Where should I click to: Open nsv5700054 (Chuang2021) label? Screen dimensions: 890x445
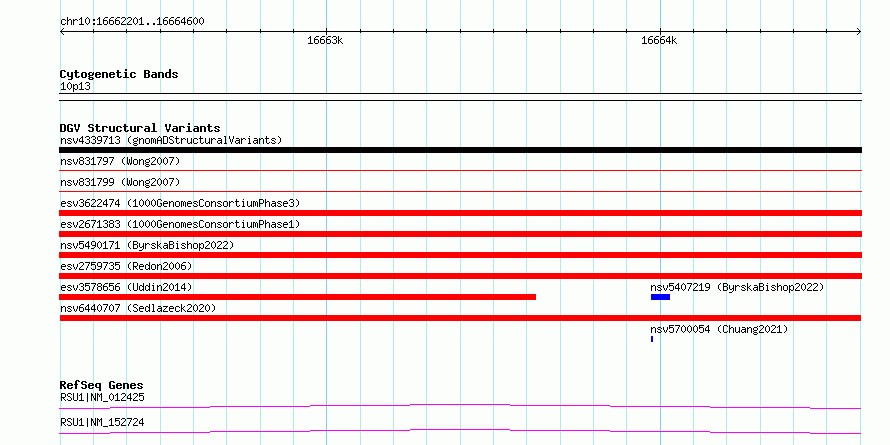point(719,329)
